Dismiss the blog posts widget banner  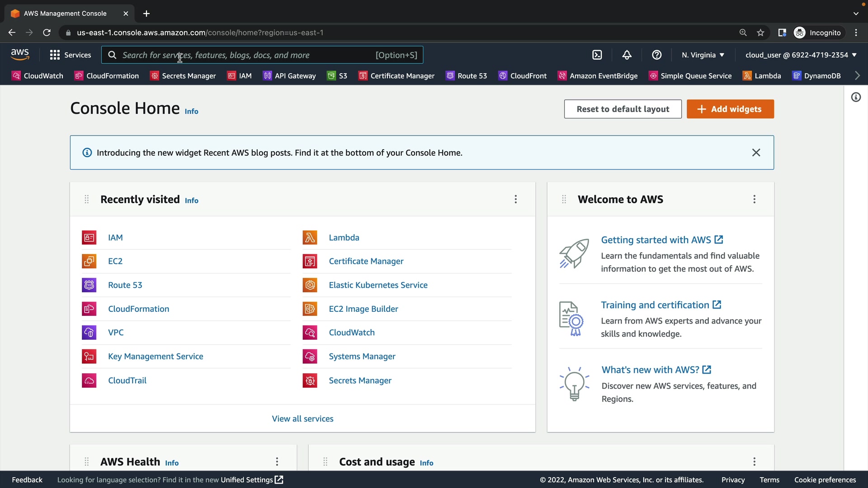[756, 153]
